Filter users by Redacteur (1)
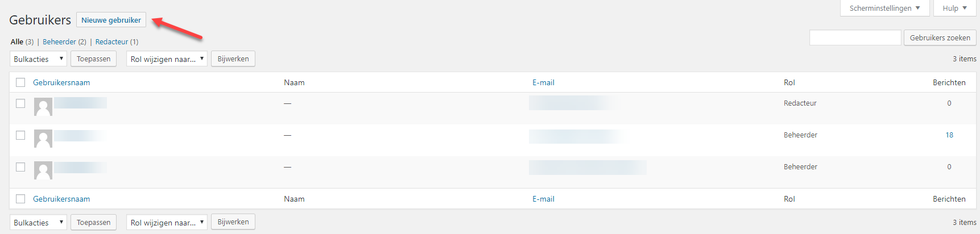980x234 pixels. (x=117, y=41)
